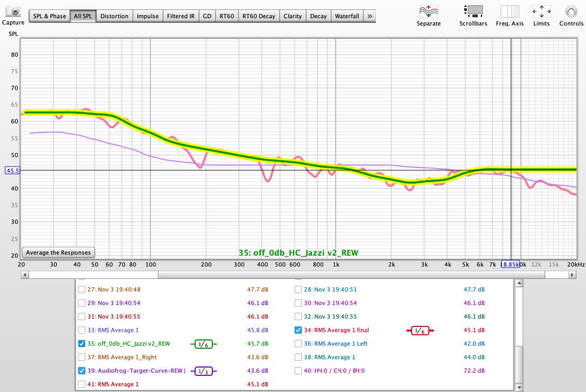This screenshot has height=392, width=586.
Task: Enable trace 33: RMS Average 1
Action: tap(82, 330)
